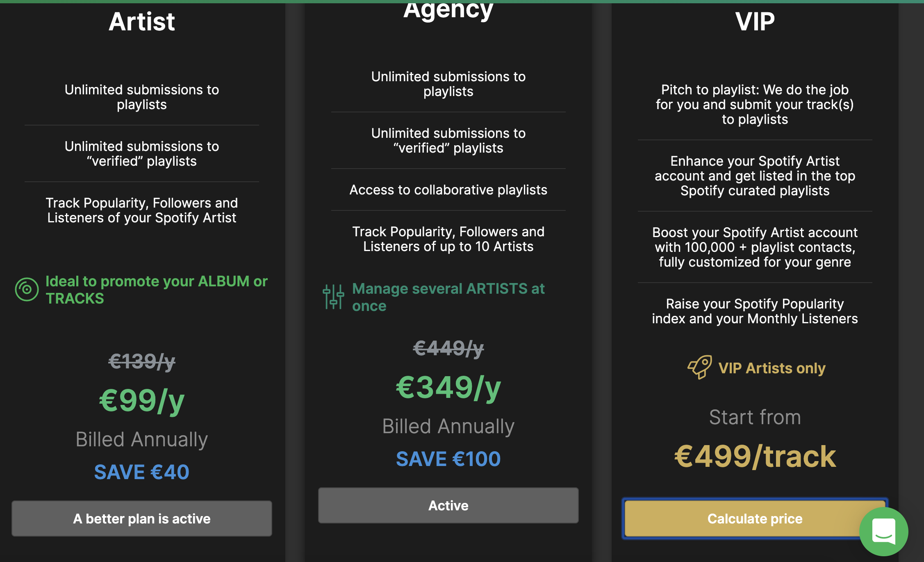Click the Active button under Agency plan

[x=448, y=505]
